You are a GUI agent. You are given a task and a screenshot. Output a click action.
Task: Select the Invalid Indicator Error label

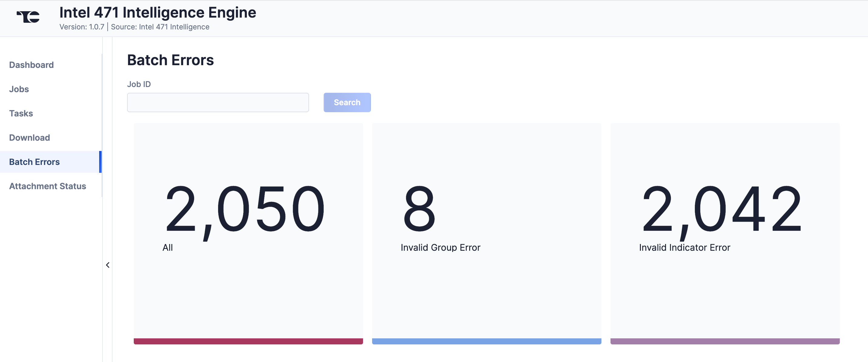tap(684, 247)
